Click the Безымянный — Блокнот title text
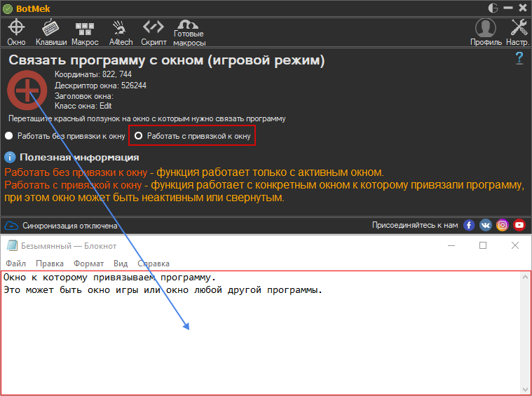 point(69,246)
